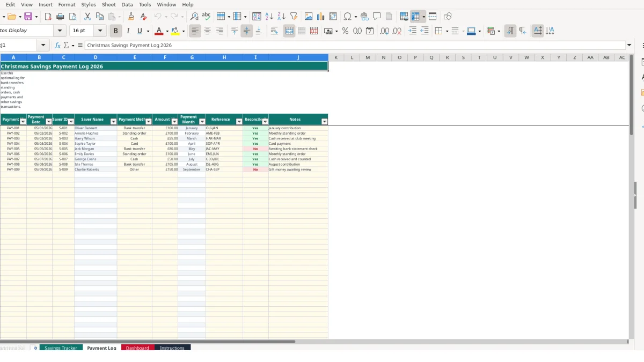644x362 pixels.
Task: Click the Insert Hyperlink icon
Action: click(x=364, y=17)
